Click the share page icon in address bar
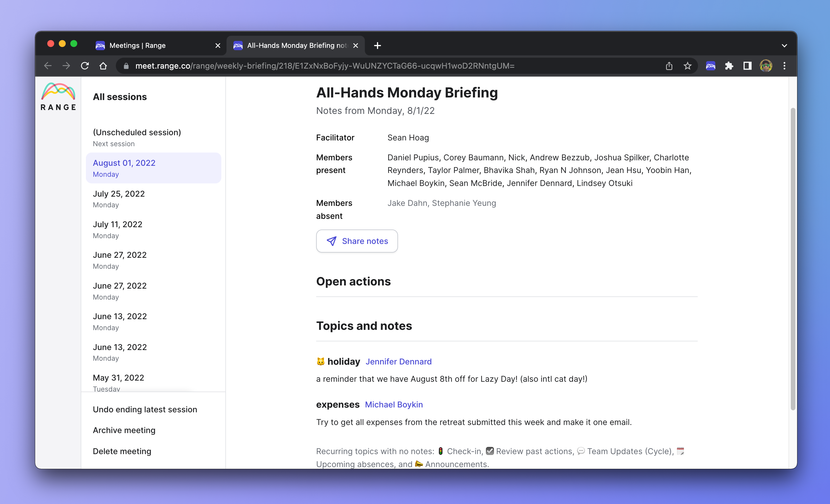830x504 pixels. pyautogui.click(x=669, y=66)
